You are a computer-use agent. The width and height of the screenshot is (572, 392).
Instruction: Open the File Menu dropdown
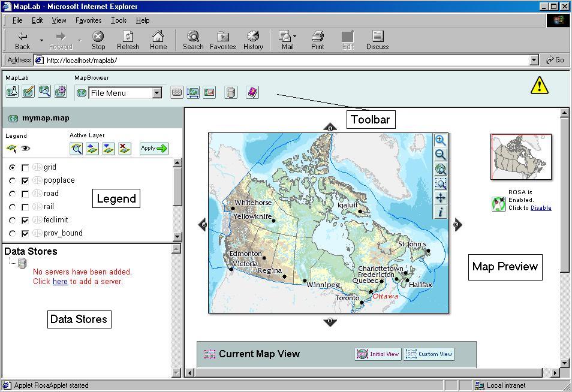click(x=156, y=93)
